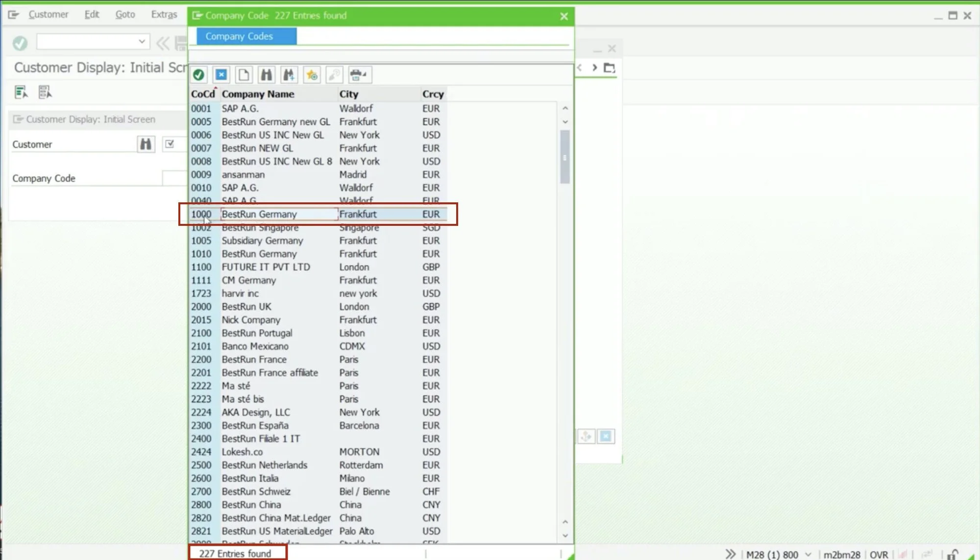Screen dimensions: 980x560
Task: Select row 2100 BestRun Portugal
Action: (x=318, y=333)
